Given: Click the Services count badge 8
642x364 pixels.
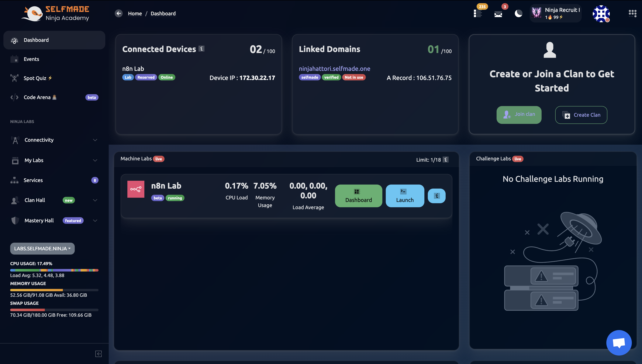Looking at the screenshot, I should click(x=94, y=180).
